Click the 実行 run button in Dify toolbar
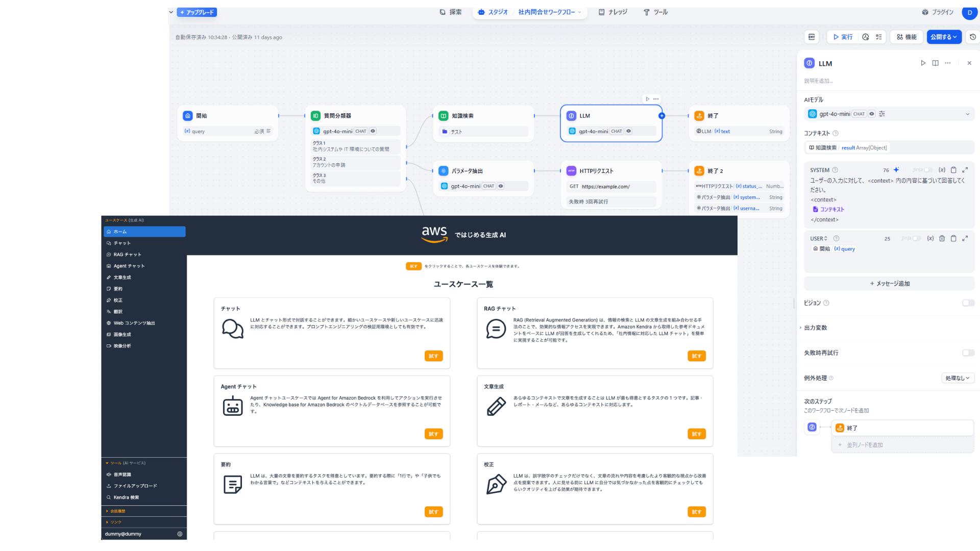Screen dimensions: 980x551 pos(843,37)
